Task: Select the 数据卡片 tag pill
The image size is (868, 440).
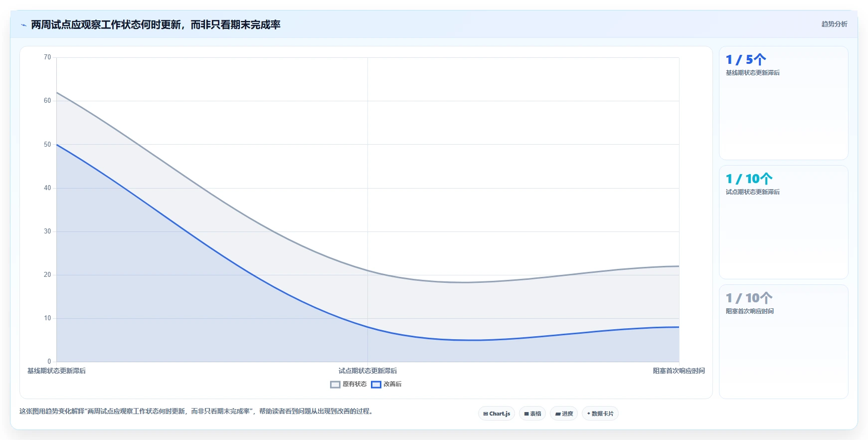Action: [600, 414]
